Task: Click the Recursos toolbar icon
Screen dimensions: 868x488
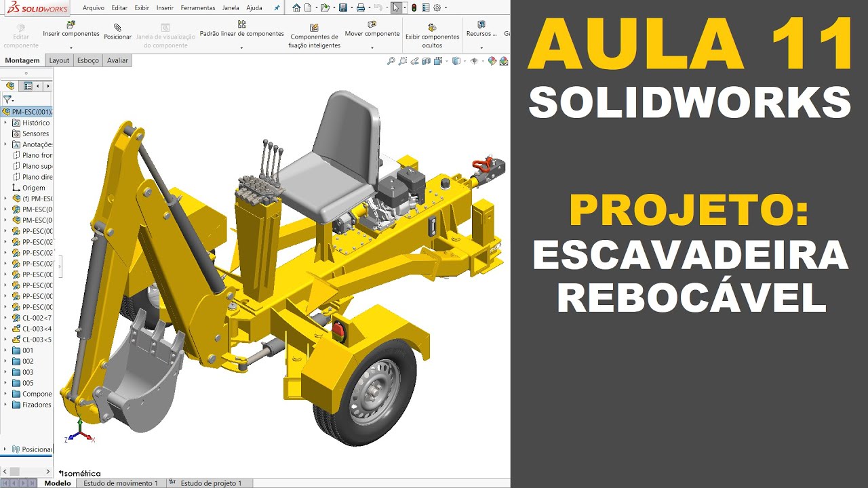Action: tap(481, 24)
